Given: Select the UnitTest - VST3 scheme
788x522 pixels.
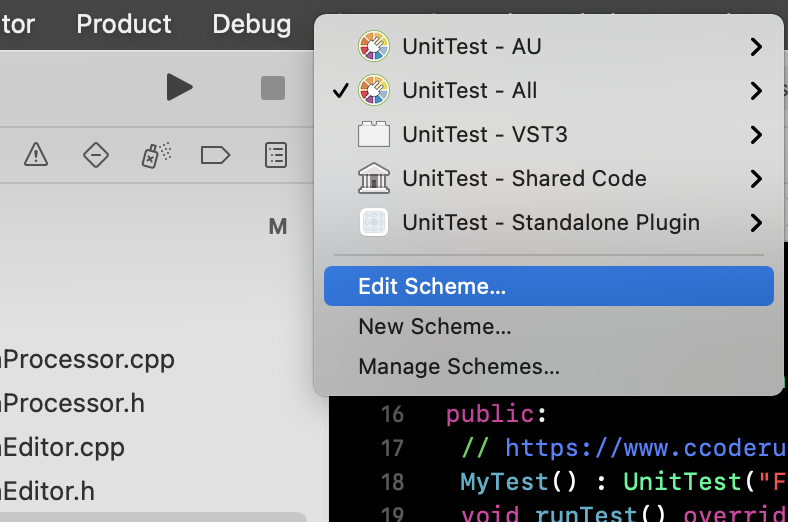Looking at the screenshot, I should coord(485,134).
